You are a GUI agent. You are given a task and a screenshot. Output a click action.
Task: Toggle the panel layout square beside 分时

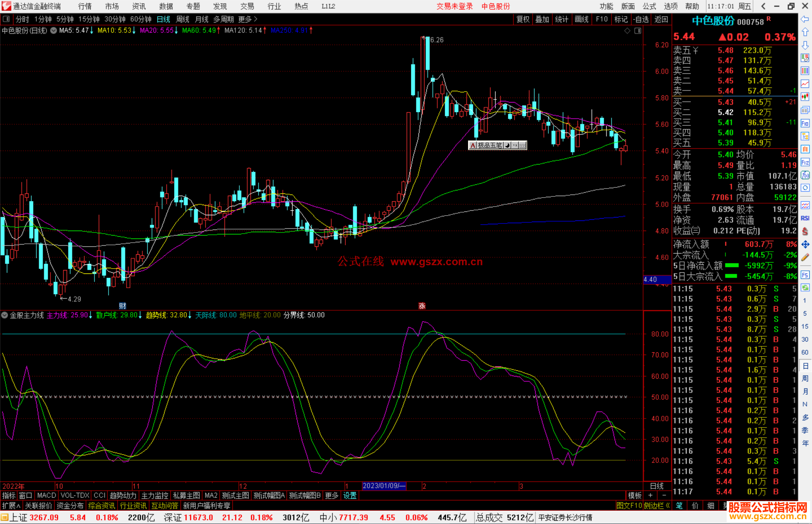pyautogui.click(x=6, y=19)
